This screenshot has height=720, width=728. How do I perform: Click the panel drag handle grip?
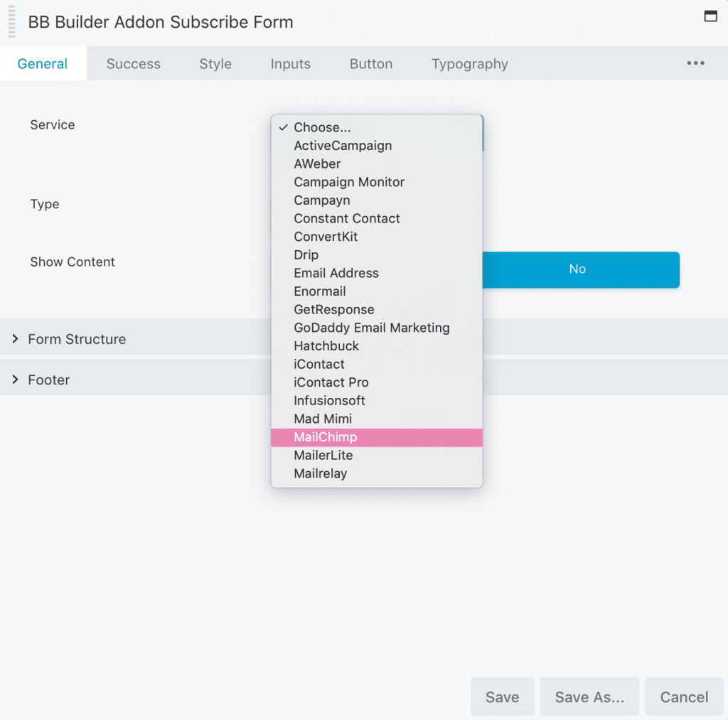12,22
